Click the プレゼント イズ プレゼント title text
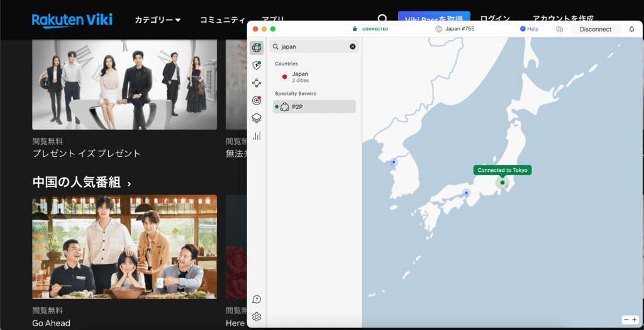This screenshot has width=644, height=330. (x=86, y=154)
